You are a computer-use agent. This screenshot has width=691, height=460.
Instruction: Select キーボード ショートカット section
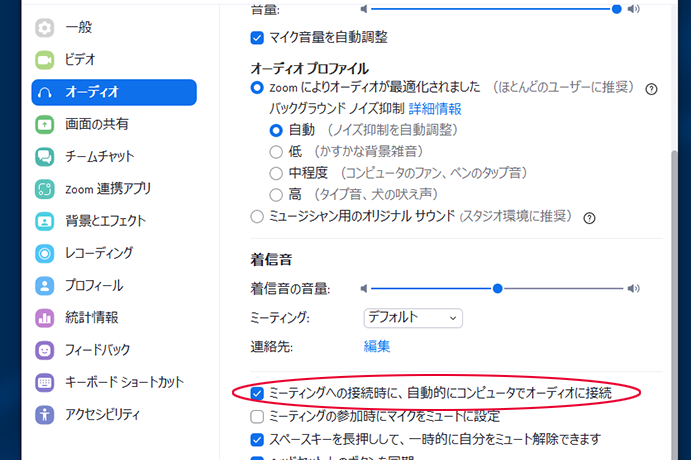pos(114,382)
